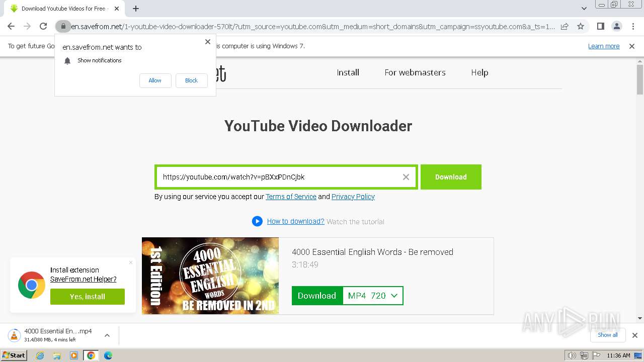Click the light green Download button
Screen dimensions: 644x362
coord(451,177)
